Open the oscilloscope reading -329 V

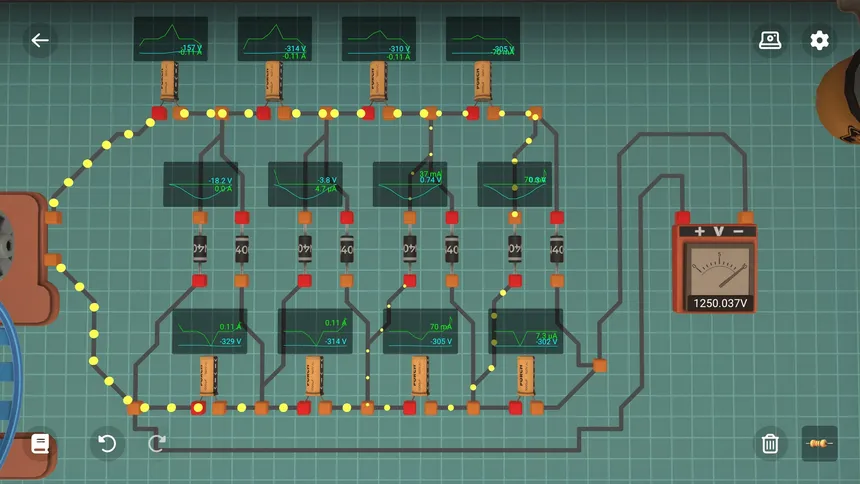[210, 331]
